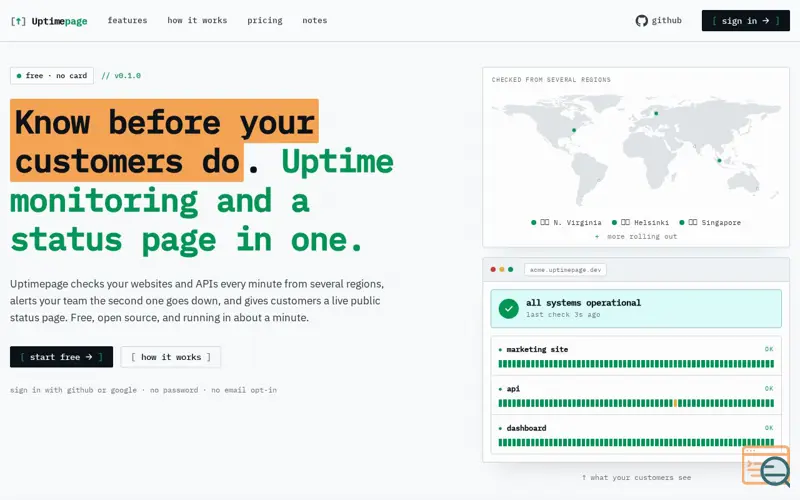The image size is (800, 500).
Task: Click the bracketed how it works button
Action: coord(170,357)
